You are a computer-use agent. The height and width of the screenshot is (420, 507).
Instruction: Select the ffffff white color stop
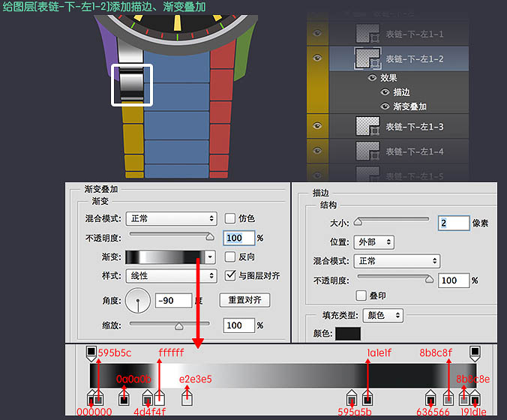(160, 398)
